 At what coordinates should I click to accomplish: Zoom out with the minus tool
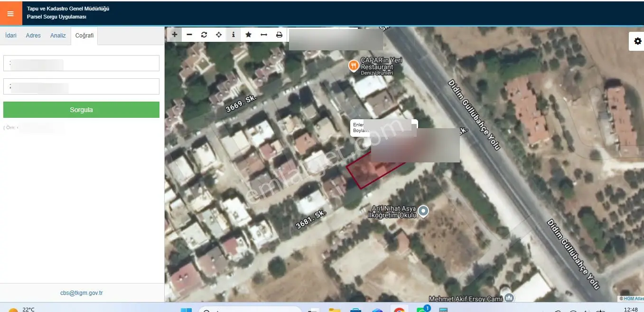point(189,35)
